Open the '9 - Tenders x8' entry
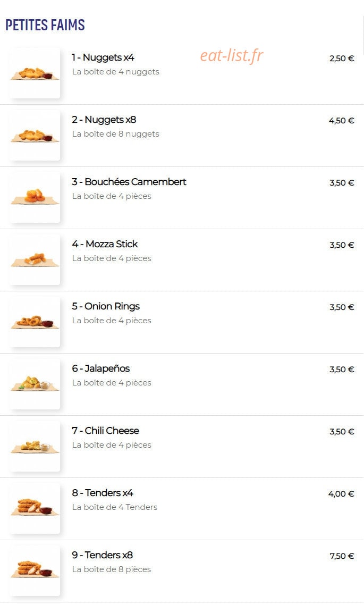Image resolution: width=364 pixels, height=604 pixels. [103, 555]
